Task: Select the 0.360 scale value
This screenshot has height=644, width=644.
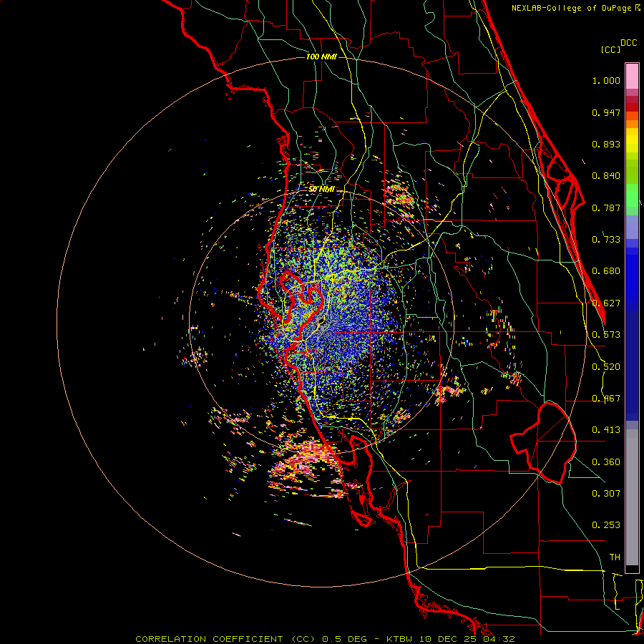Action: pos(606,462)
